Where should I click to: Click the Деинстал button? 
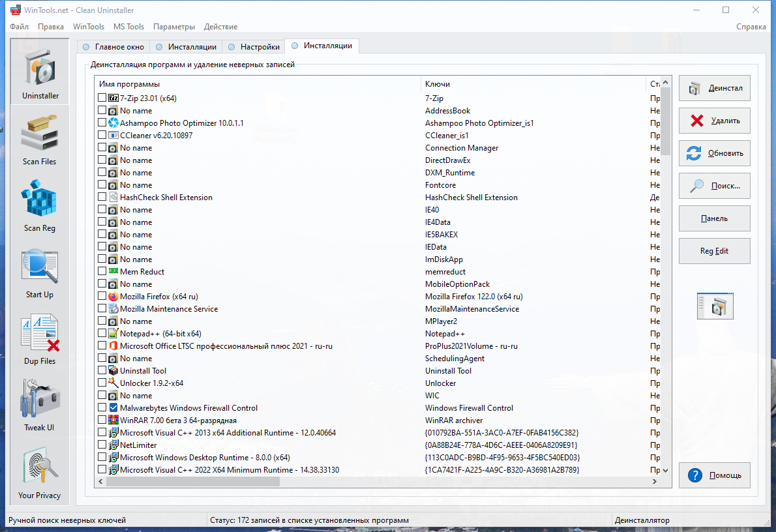pyautogui.click(x=714, y=88)
